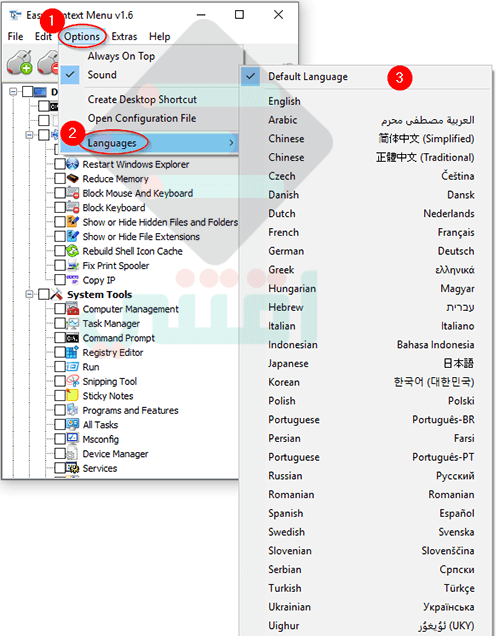
Task: Click the Show or Hide File Extensions icon
Action: click(x=73, y=236)
